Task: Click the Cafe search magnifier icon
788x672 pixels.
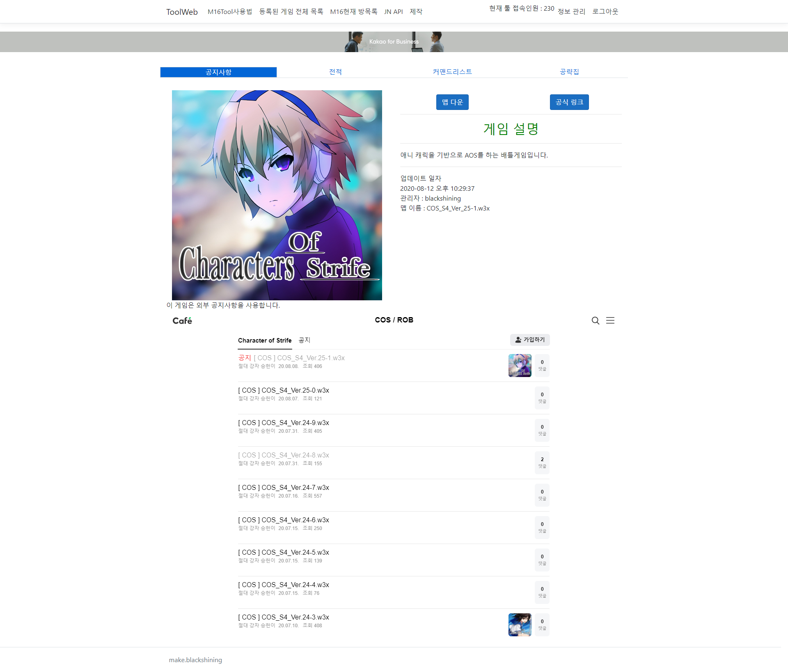Action: [x=595, y=320]
